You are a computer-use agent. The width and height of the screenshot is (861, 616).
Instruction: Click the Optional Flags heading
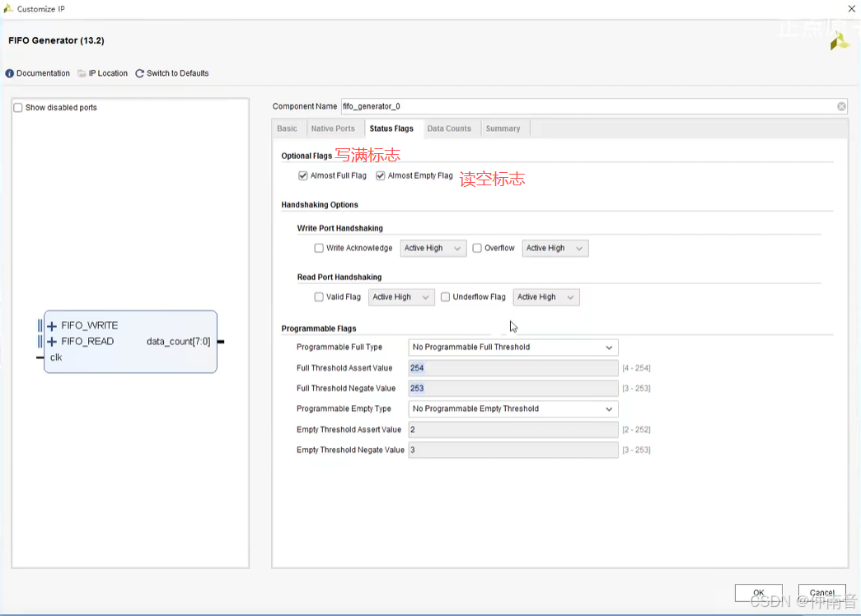[x=306, y=156]
